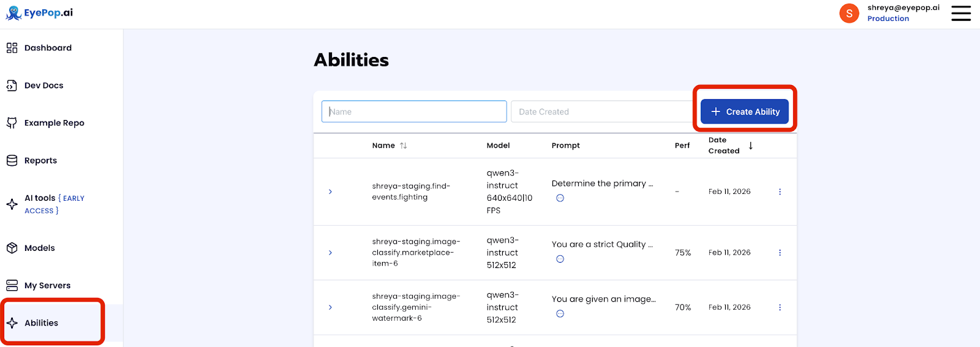This screenshot has height=347, width=980.
Task: Focus the Name filter field
Action: point(414,112)
